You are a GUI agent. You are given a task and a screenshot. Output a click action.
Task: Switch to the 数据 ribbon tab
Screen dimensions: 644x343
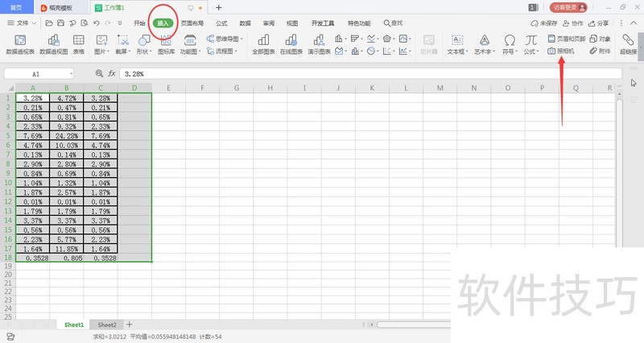point(246,23)
